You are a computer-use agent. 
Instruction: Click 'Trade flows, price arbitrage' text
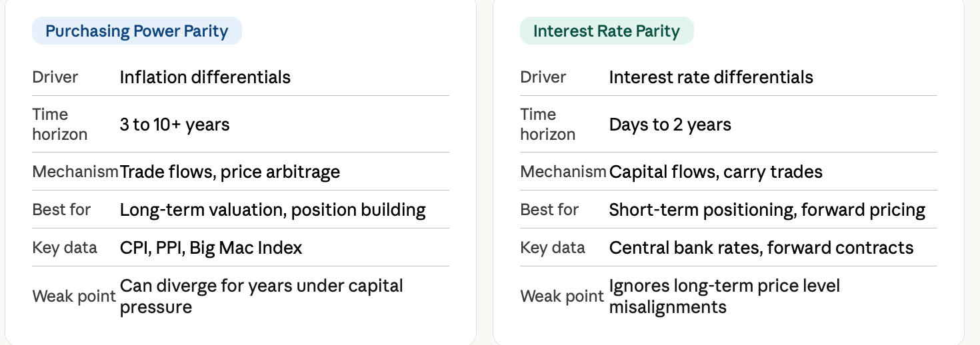(230, 172)
